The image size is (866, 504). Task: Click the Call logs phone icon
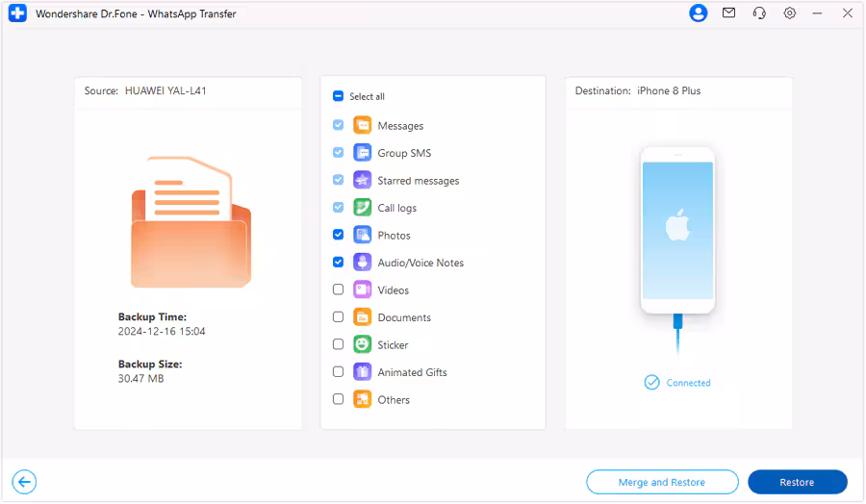pyautogui.click(x=363, y=208)
